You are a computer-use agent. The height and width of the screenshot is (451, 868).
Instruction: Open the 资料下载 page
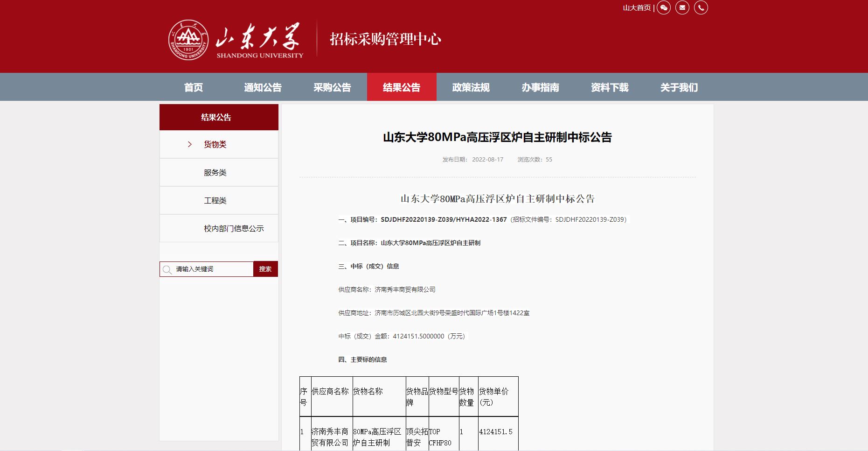coord(610,87)
